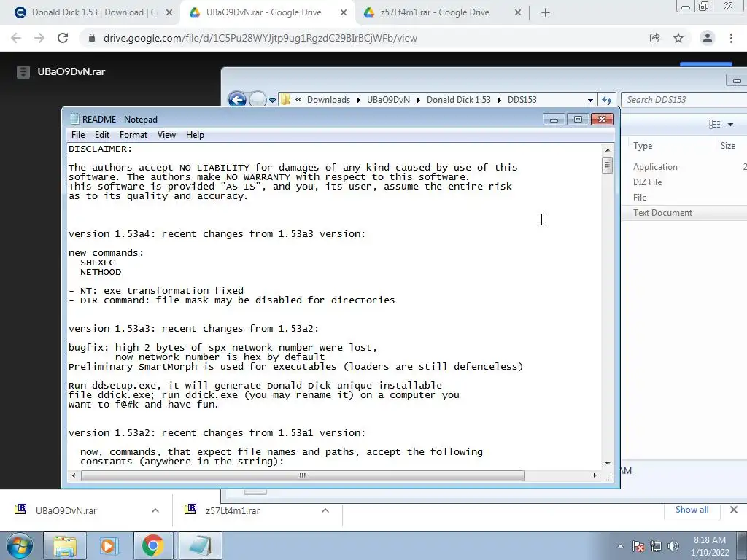Select the File type row in Explorer
This screenshot has height=560, width=747.
(x=684, y=197)
